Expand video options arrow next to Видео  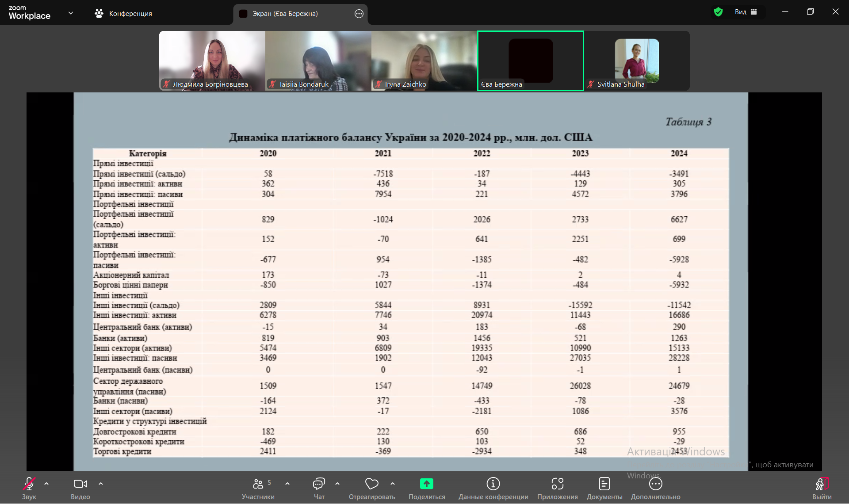pos(101,484)
